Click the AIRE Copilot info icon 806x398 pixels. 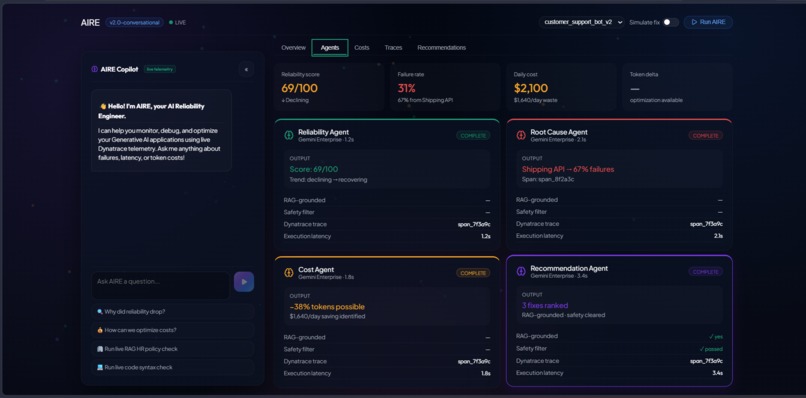pos(95,69)
